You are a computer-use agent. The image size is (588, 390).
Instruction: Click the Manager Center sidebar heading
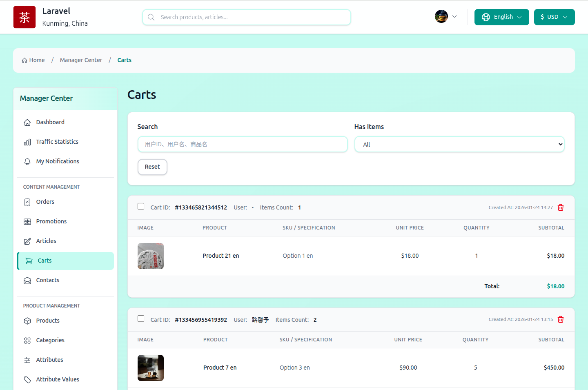click(x=46, y=98)
